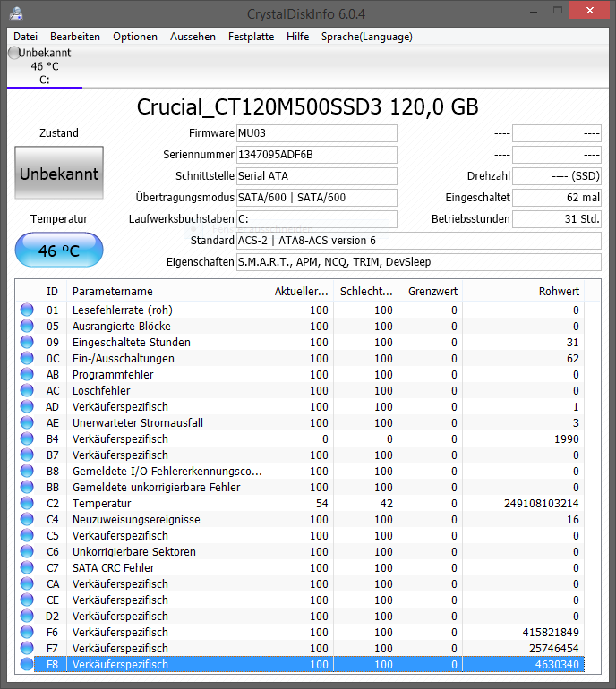The width and height of the screenshot is (616, 689).
Task: Open the Optionen menu
Action: pyautogui.click(x=135, y=37)
